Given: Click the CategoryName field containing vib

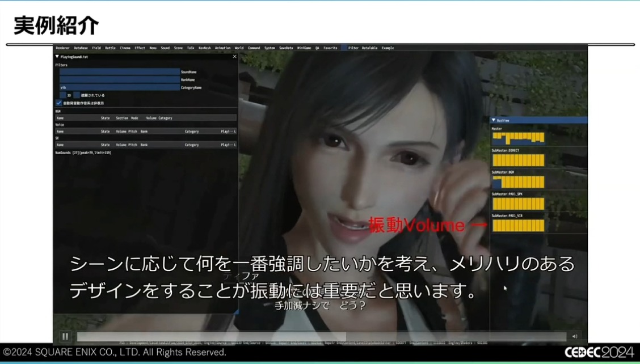Looking at the screenshot, I should coord(120,87).
